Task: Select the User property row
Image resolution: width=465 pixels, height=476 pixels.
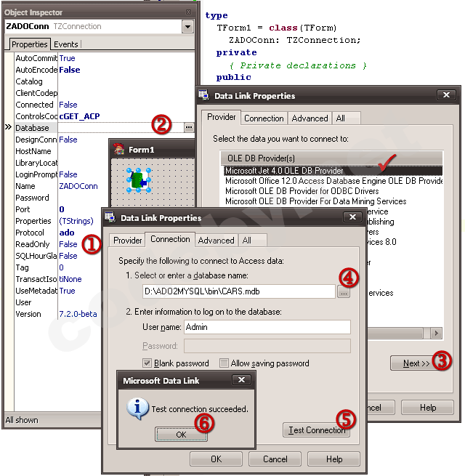Action: 57,302
